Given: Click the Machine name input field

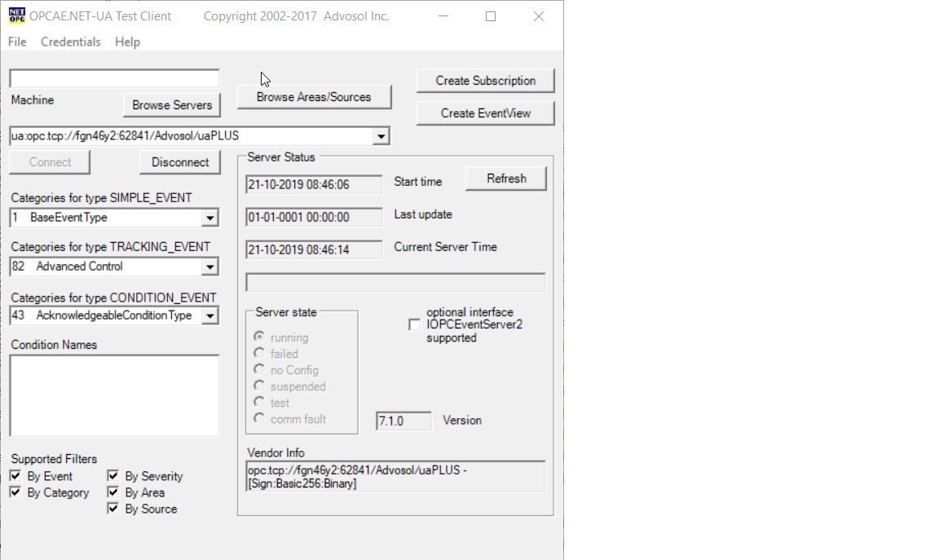Looking at the screenshot, I should tap(114, 79).
